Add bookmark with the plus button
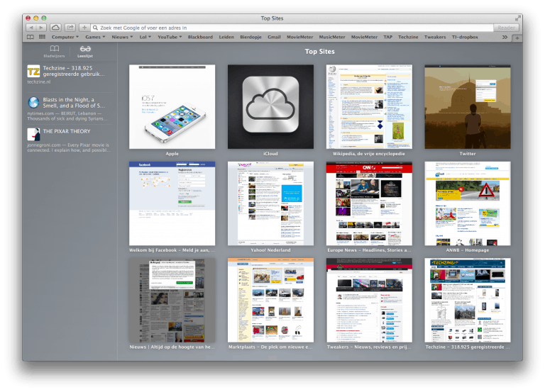Image resolution: width=545 pixels, height=392 pixels. (84, 28)
